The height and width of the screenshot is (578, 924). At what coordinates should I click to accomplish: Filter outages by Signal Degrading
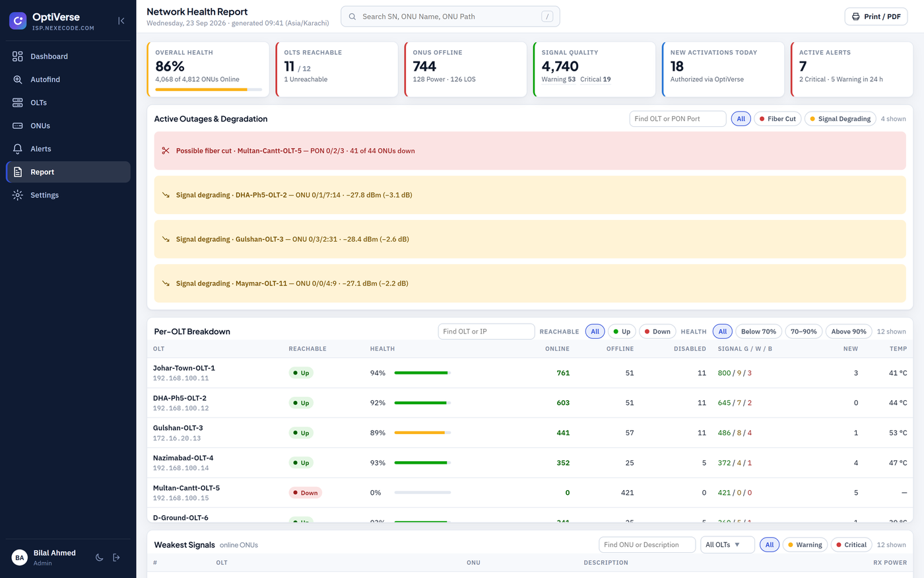(840, 119)
